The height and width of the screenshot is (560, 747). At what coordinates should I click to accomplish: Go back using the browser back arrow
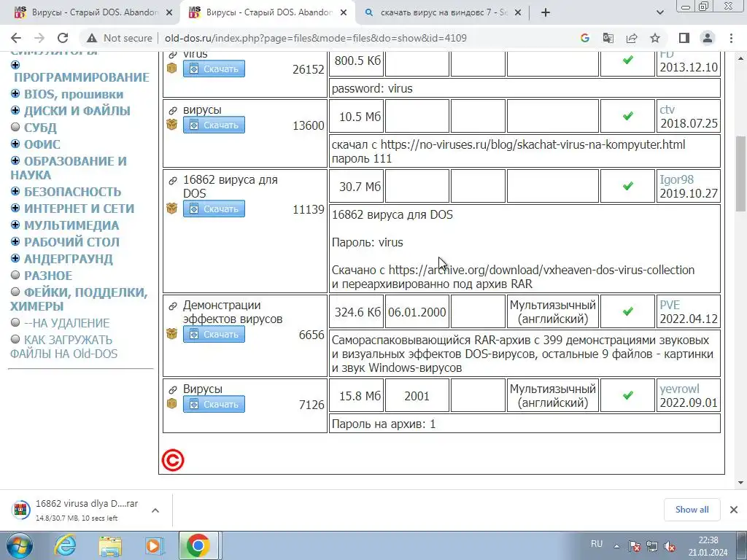(x=16, y=38)
